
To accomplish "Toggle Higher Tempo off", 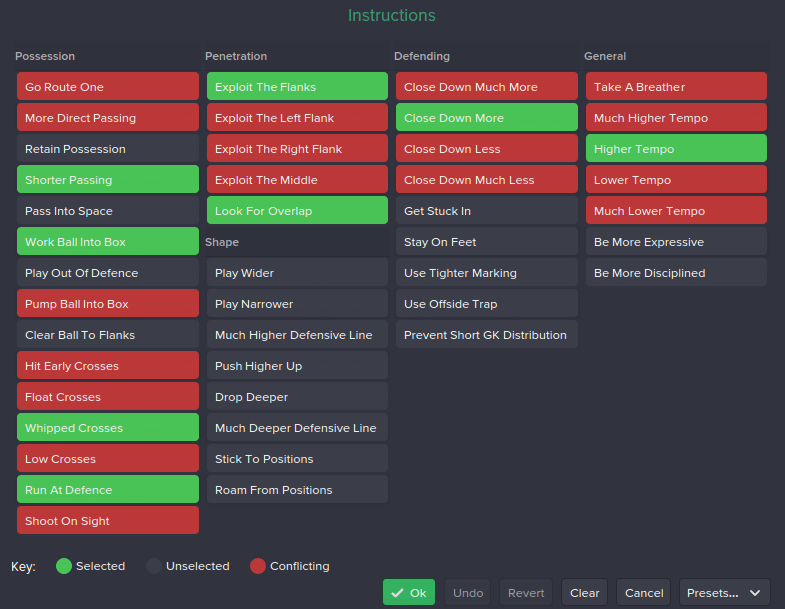I will pos(676,149).
